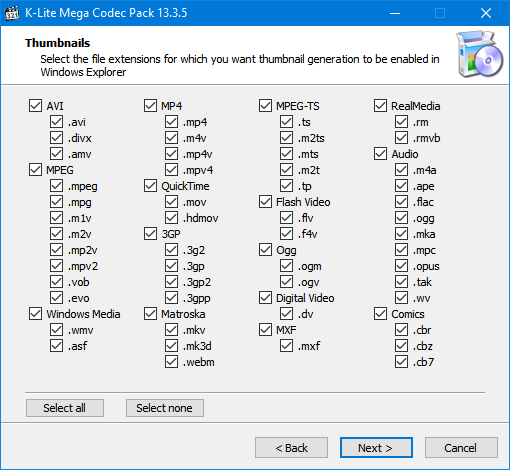Toggle the .mts checkbox
The width and height of the screenshot is (510, 470).
click(x=286, y=154)
